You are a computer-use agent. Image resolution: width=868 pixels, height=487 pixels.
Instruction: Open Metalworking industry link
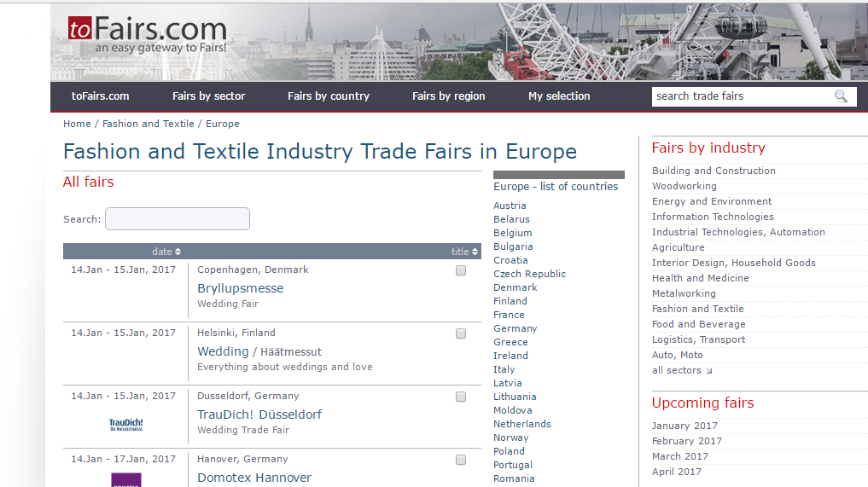(684, 294)
